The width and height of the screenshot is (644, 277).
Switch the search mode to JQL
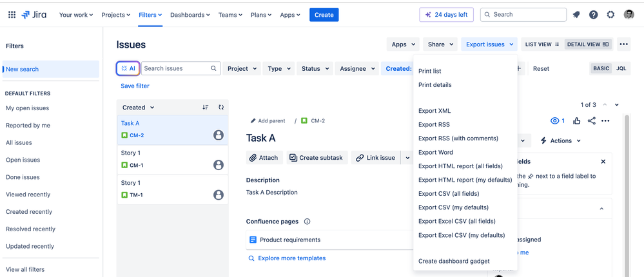621,68
